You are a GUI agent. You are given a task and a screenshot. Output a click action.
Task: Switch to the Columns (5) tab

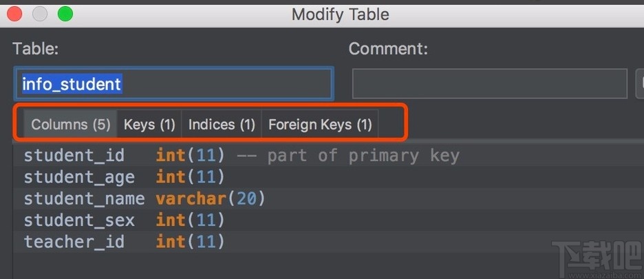pyautogui.click(x=71, y=125)
